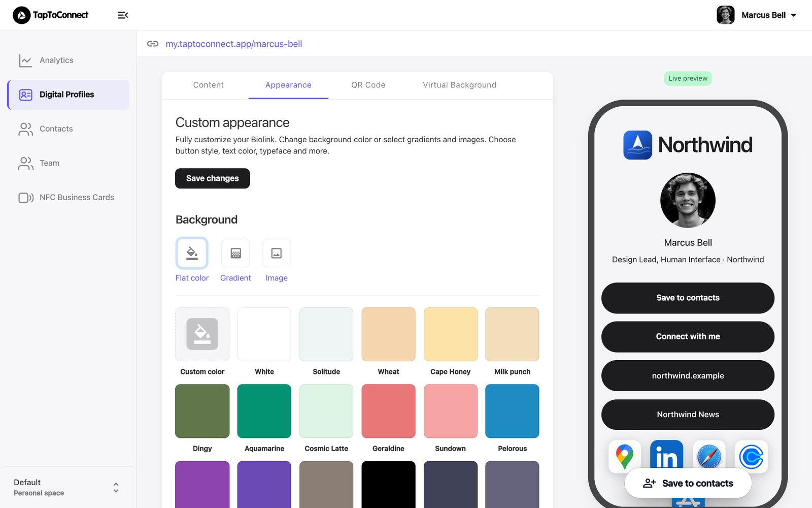812x508 pixels.
Task: Click the black Save to contacts preview button
Action: [x=688, y=298]
